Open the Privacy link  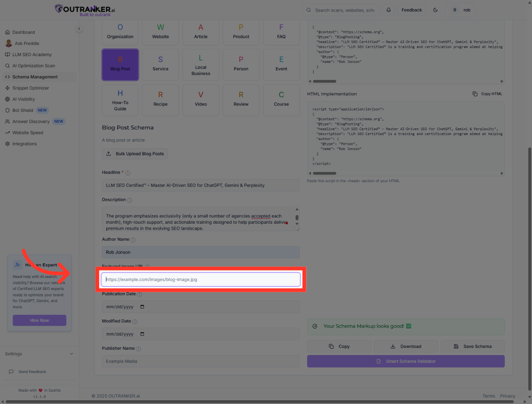click(x=508, y=396)
